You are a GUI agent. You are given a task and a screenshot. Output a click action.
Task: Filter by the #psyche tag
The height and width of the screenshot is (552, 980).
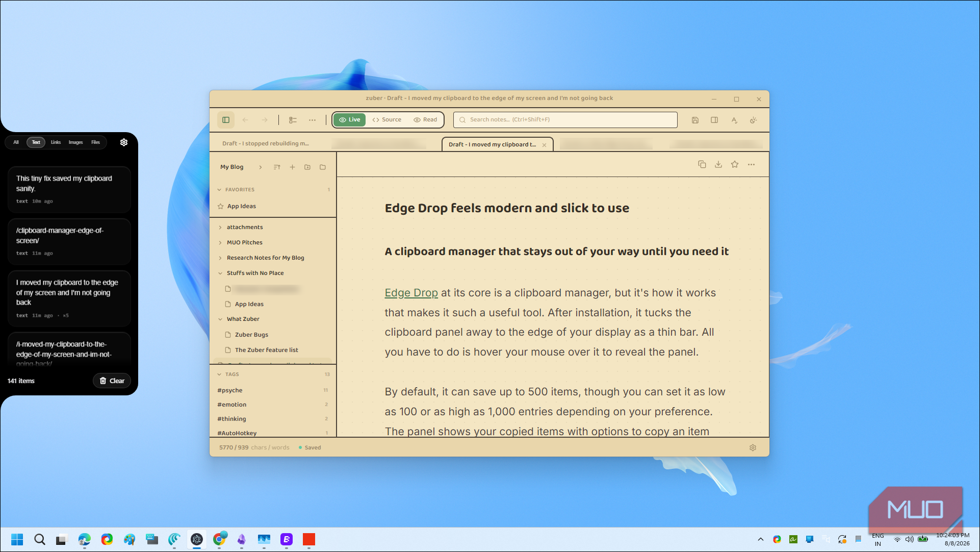230,390
